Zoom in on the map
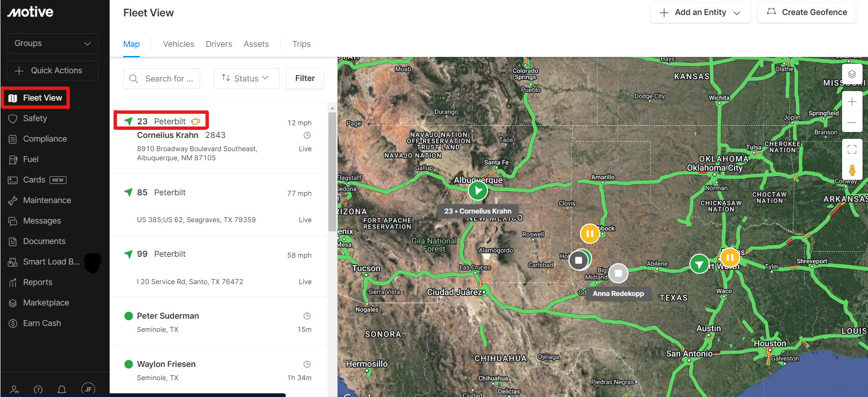The height and width of the screenshot is (397, 868). (852, 102)
